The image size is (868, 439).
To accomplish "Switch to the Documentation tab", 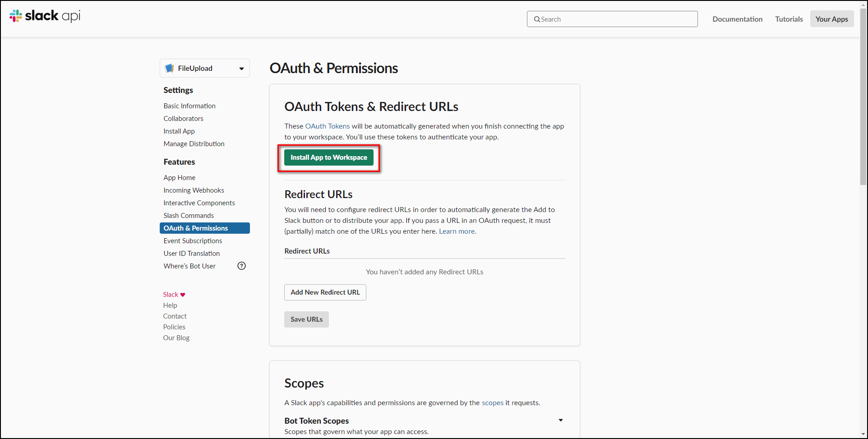I will tap(737, 19).
